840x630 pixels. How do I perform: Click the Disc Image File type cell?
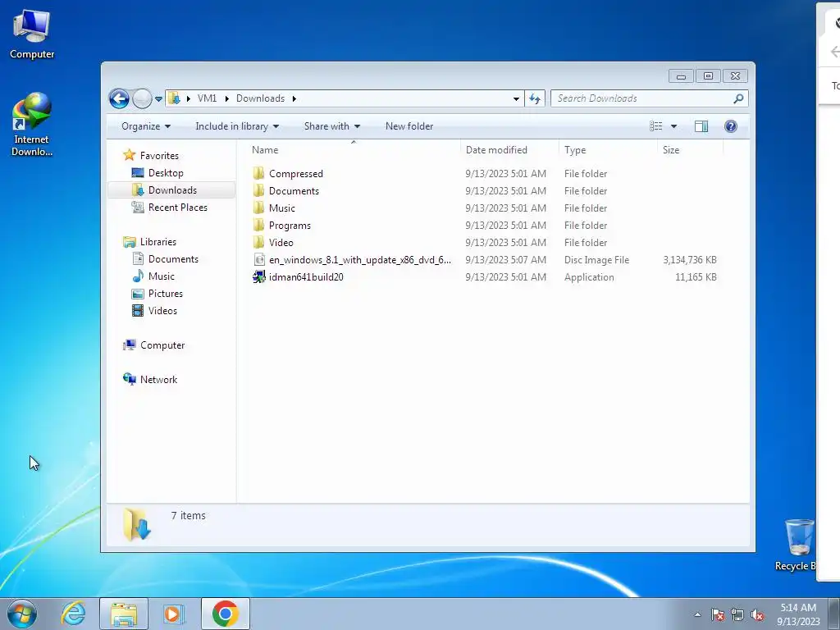pos(596,260)
